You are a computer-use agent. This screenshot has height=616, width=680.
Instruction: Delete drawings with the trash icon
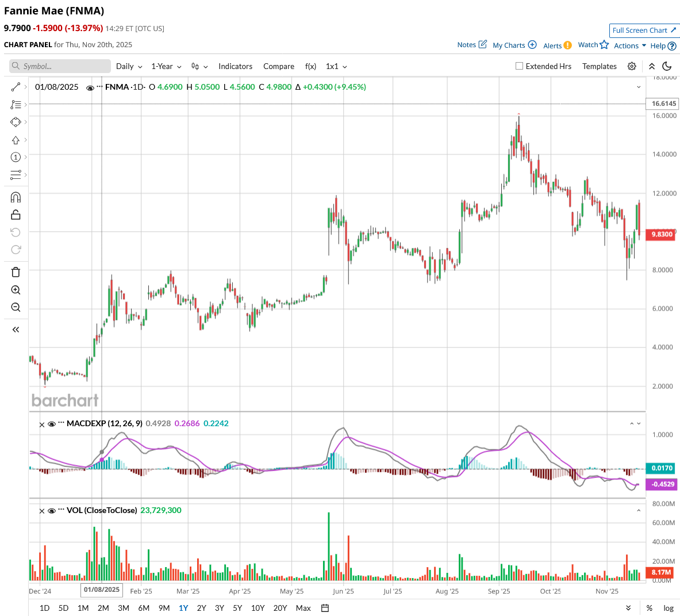[16, 272]
